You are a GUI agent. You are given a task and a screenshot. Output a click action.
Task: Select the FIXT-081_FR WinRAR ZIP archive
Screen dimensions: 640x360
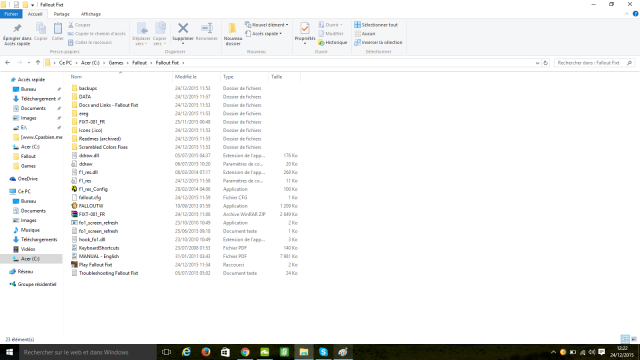(92, 214)
